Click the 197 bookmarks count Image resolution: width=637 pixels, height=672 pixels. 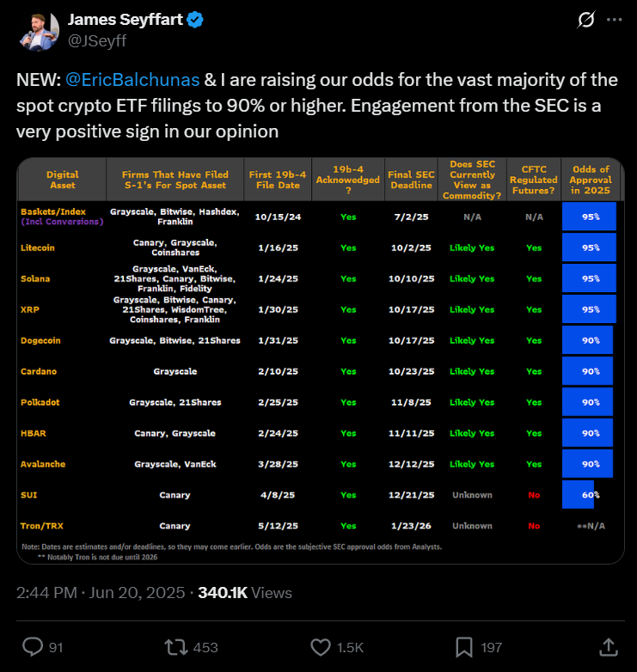(492, 647)
